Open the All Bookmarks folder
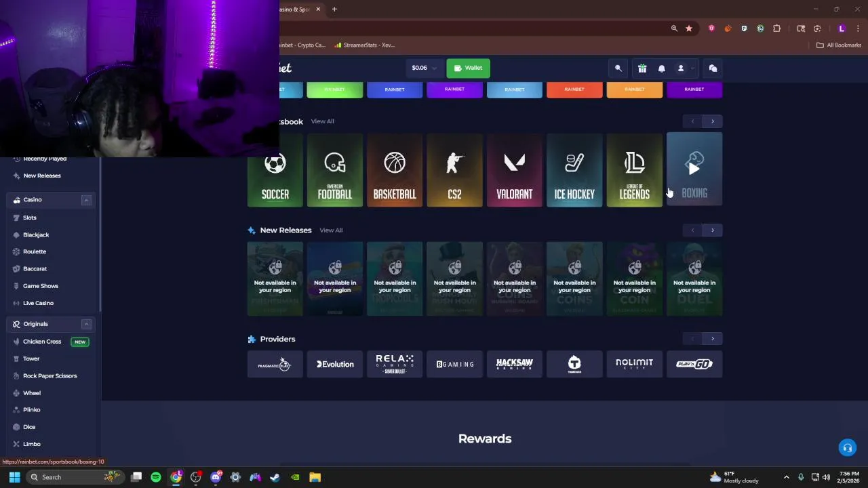This screenshot has height=488, width=868. pyautogui.click(x=839, y=45)
